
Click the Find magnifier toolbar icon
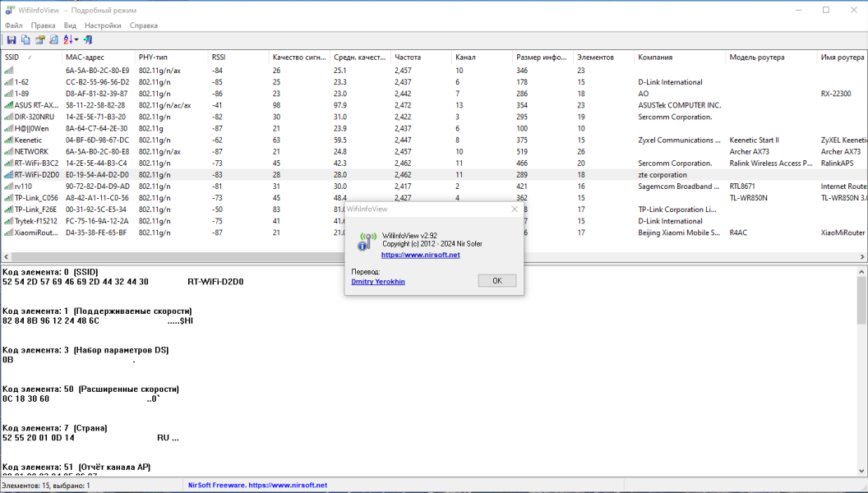pos(53,39)
